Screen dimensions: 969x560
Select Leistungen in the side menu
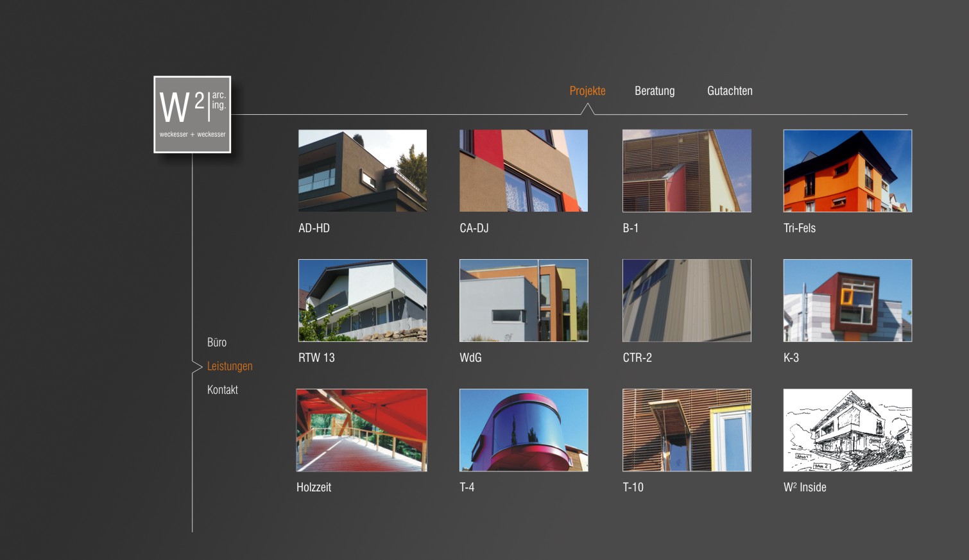coord(230,366)
